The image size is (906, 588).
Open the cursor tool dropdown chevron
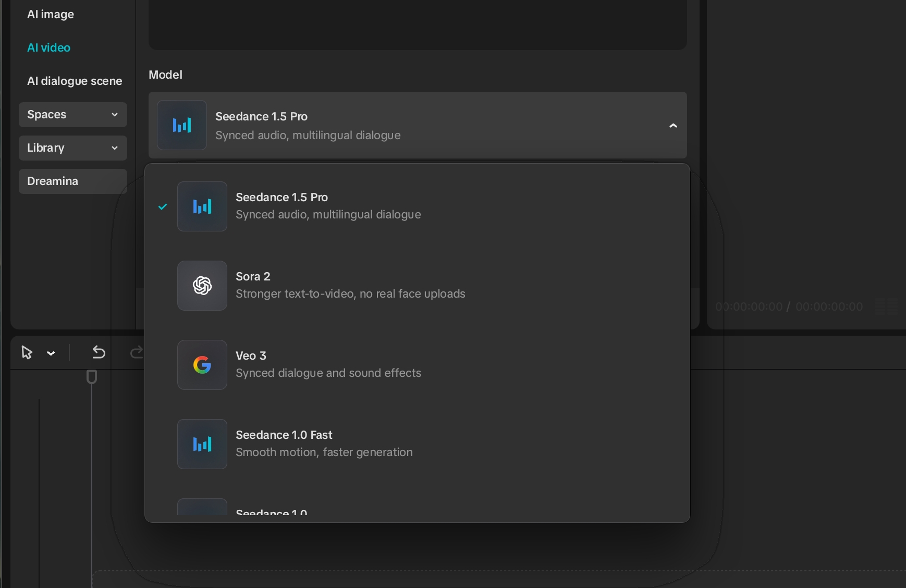(51, 353)
